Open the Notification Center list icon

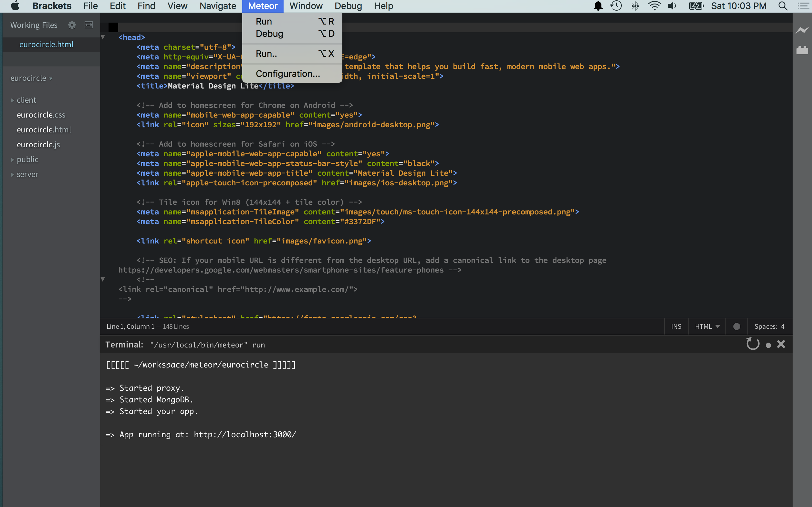(803, 6)
